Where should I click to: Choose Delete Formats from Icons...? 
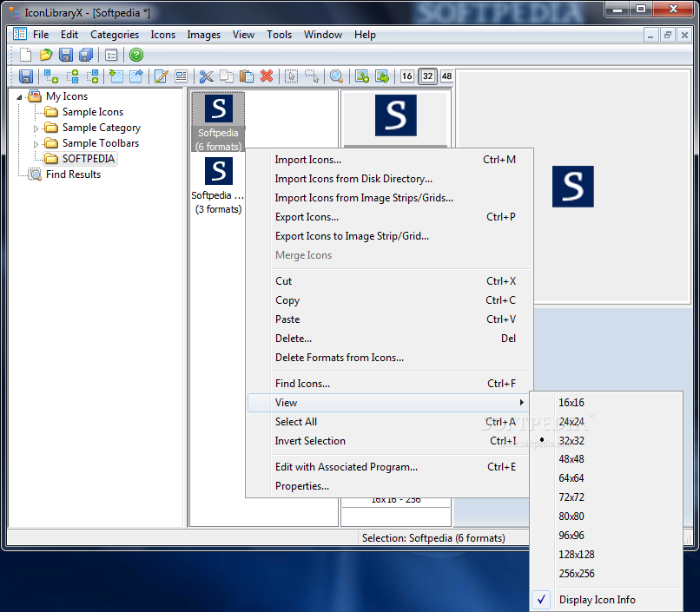click(390, 358)
